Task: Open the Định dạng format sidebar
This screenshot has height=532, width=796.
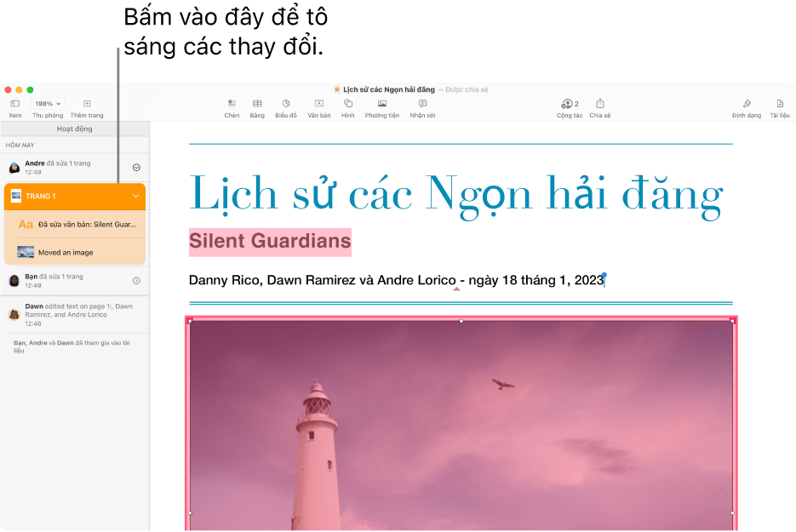Action: coord(747,103)
